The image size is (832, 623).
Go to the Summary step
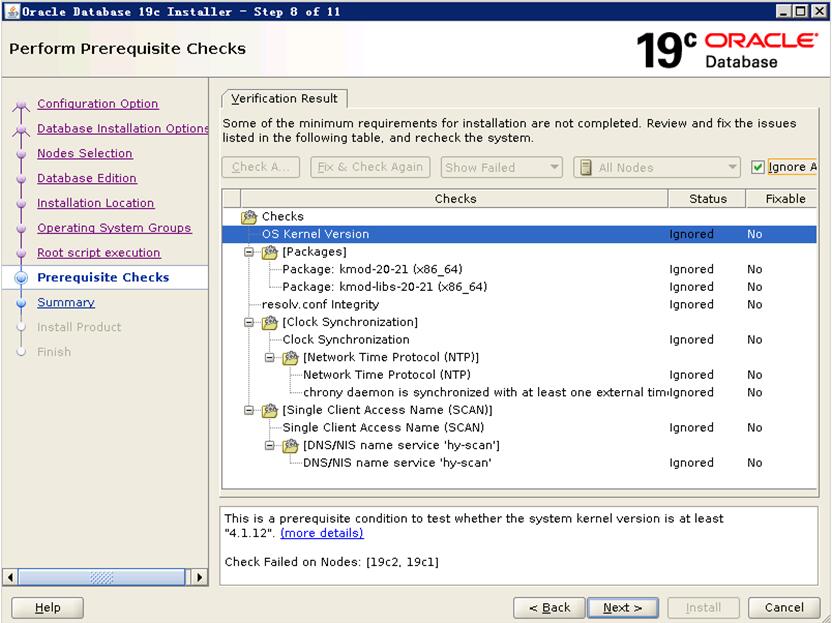66,302
